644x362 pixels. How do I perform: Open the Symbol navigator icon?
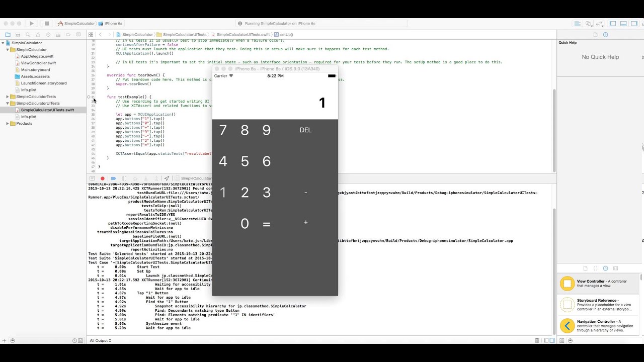pos(18,35)
